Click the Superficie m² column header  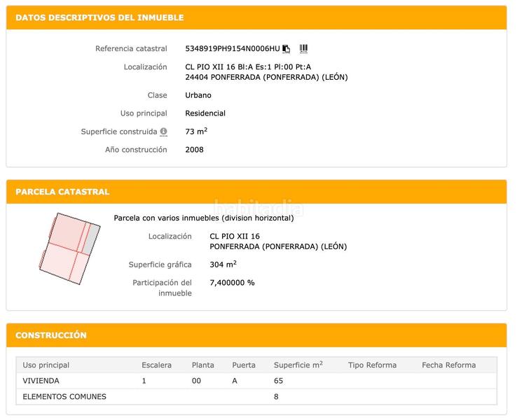coord(298,365)
